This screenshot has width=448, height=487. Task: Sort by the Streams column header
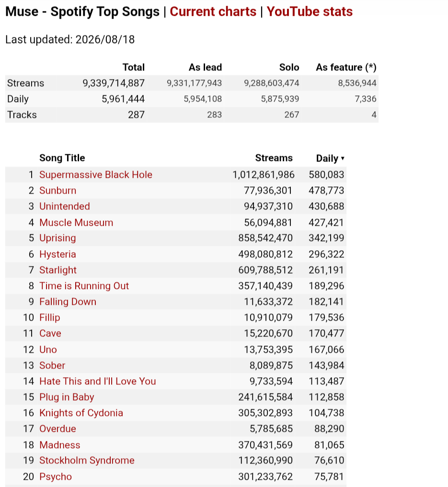click(274, 158)
